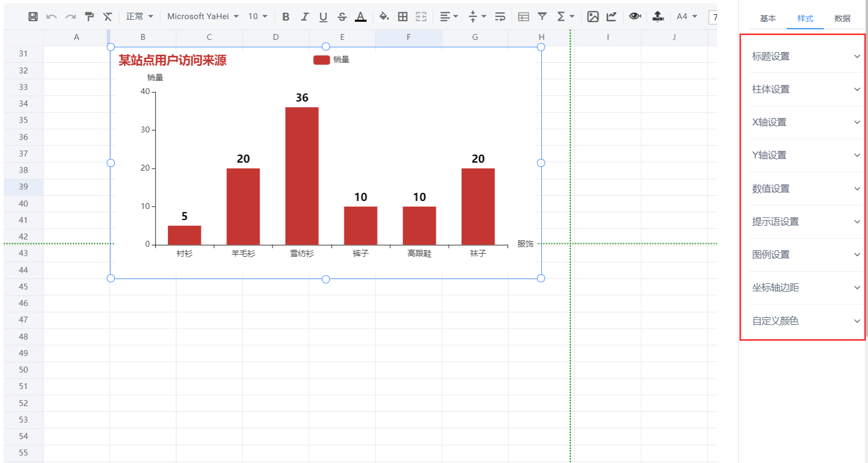
Task: Expand the 自定义颜色 section
Action: point(806,321)
